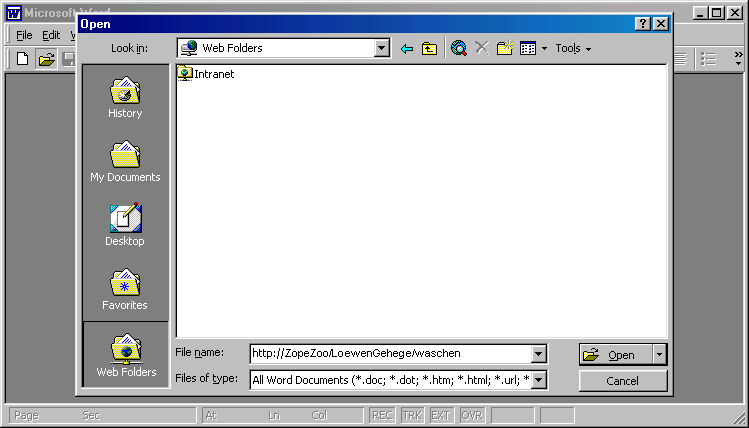Cancel the Open dialog
The height and width of the screenshot is (428, 749).
[622, 381]
